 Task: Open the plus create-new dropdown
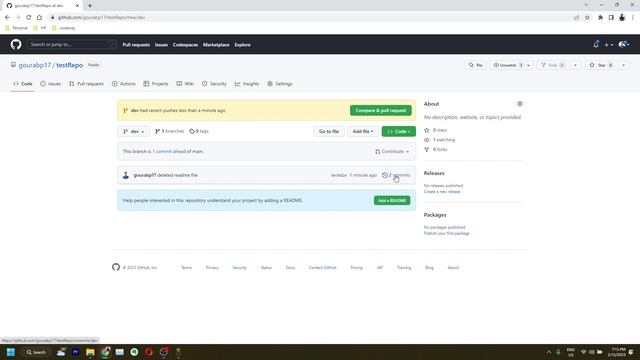(609, 44)
